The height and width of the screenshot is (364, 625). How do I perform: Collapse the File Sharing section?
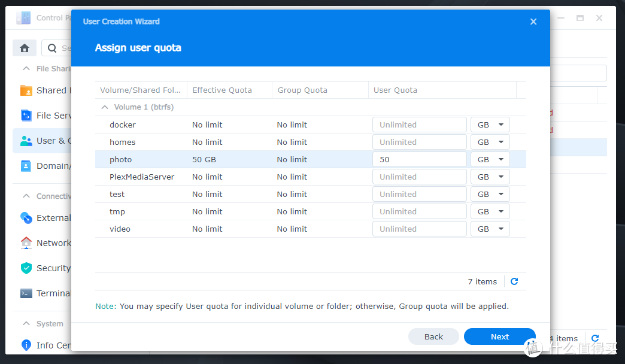tap(26, 69)
